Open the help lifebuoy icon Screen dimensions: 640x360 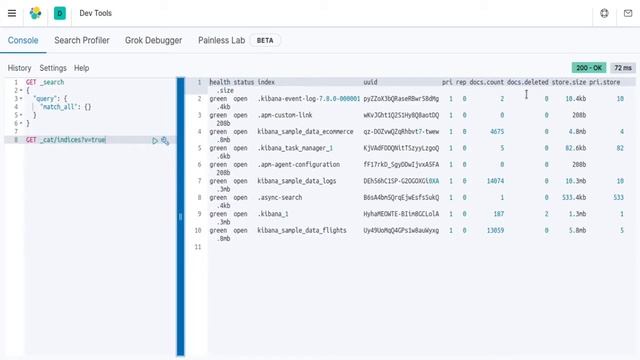pyautogui.click(x=604, y=13)
